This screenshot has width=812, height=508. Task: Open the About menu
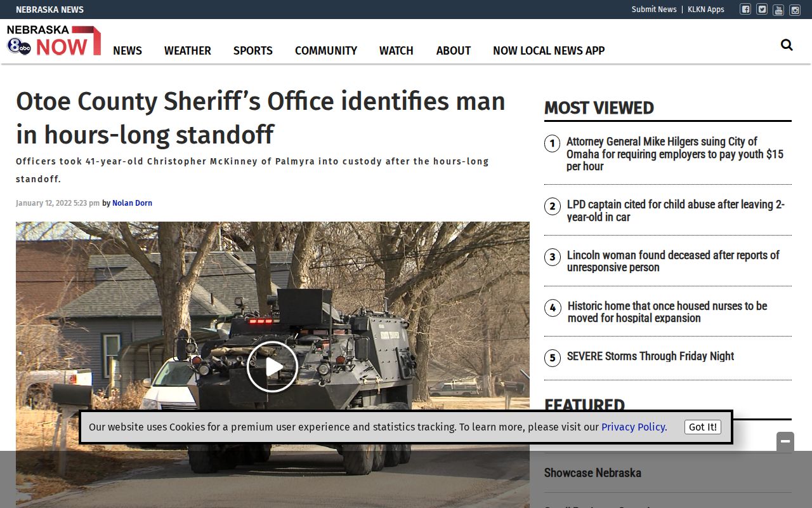[454, 51]
